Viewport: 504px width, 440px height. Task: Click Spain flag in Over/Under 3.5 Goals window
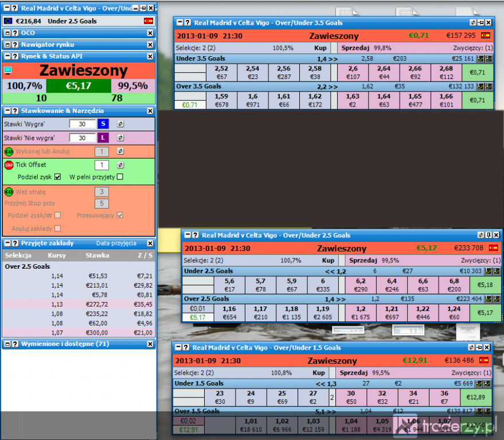pyautogui.click(x=485, y=36)
